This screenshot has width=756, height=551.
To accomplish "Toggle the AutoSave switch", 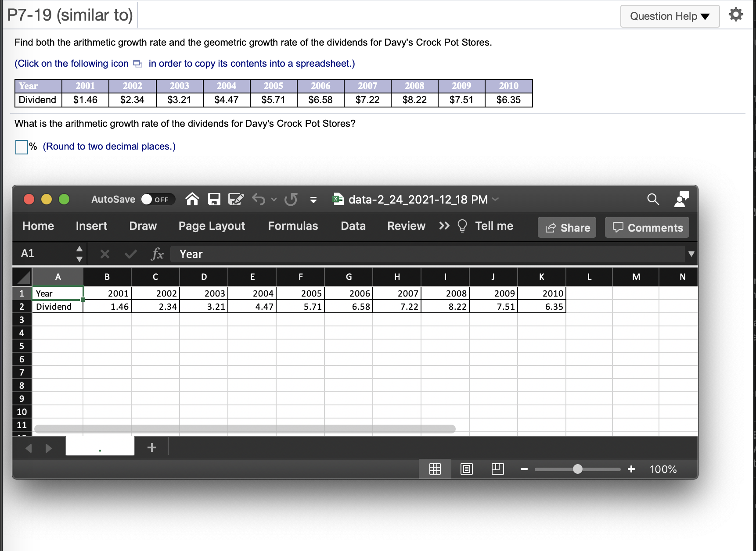I will tap(158, 199).
